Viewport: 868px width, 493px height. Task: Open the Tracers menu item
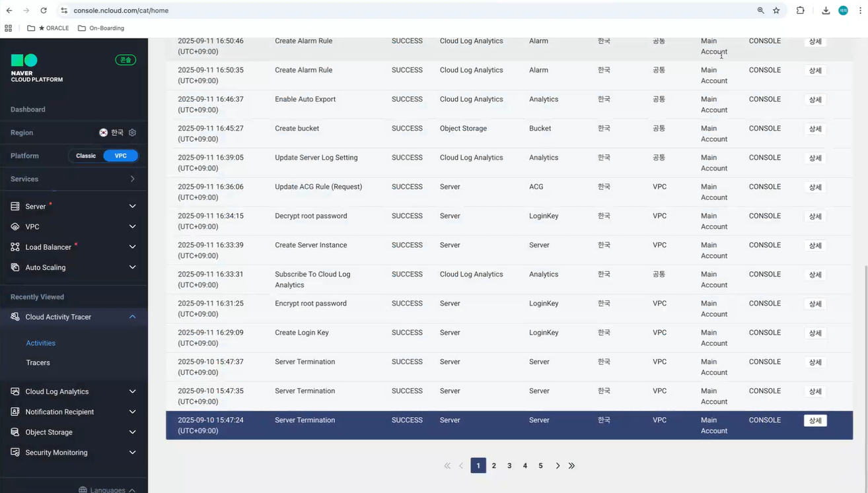point(38,362)
